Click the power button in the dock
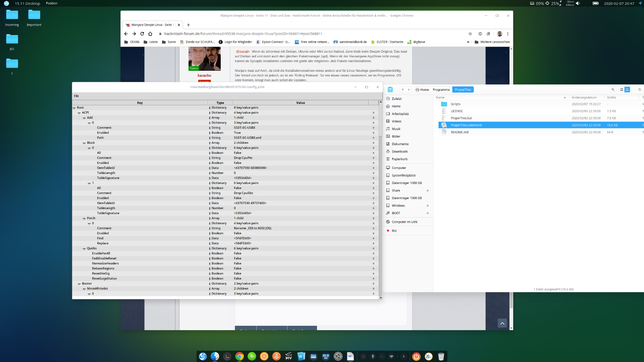Image resolution: width=644 pixels, height=362 pixels. pos(416,356)
